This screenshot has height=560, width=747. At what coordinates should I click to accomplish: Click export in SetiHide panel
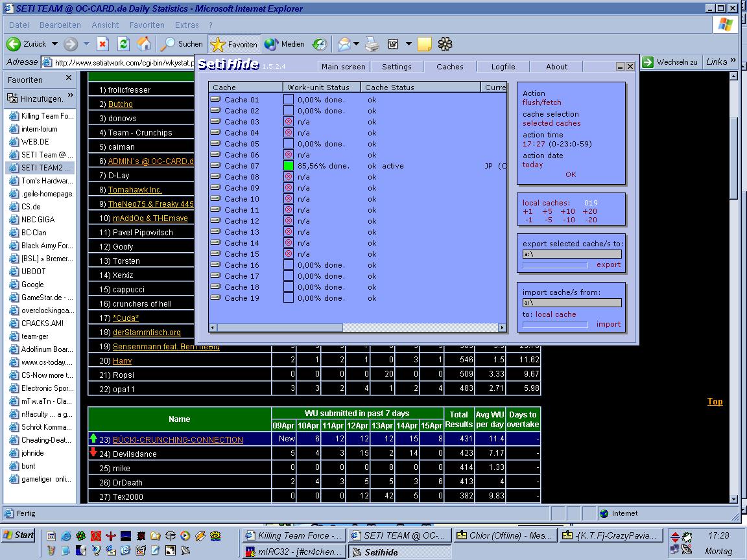608,264
